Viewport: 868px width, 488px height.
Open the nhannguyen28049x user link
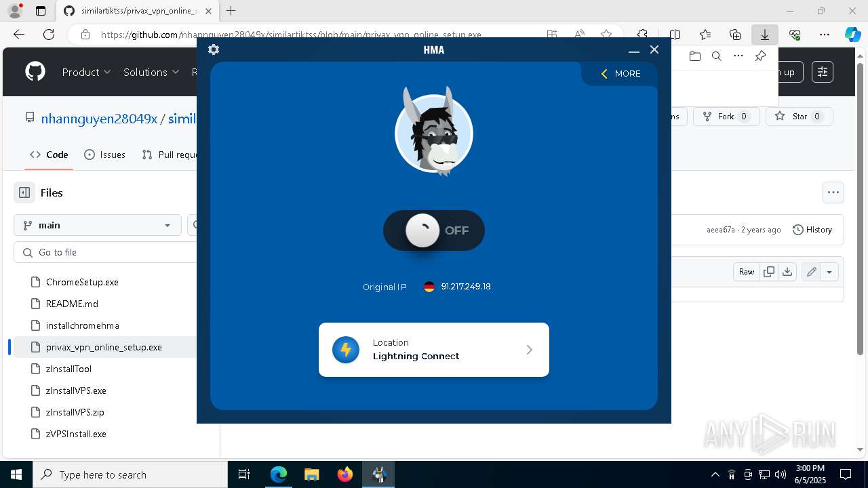99,119
